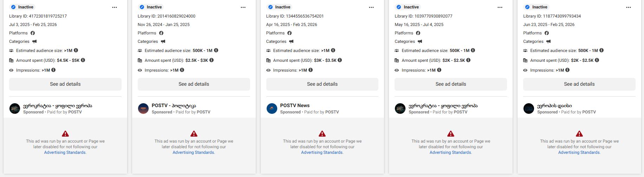Click info icon next to $2.5K - $3K spend
This screenshot has height=177, width=644.
point(212,60)
